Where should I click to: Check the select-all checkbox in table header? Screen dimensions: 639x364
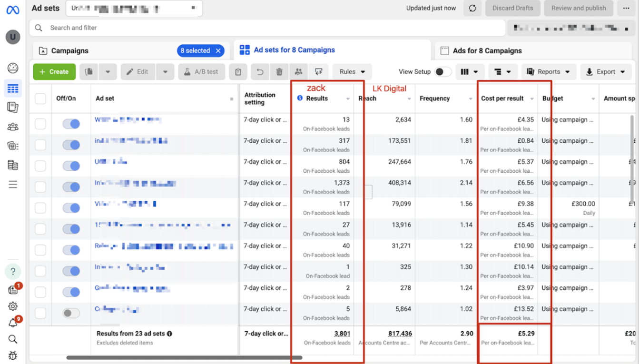coord(40,98)
